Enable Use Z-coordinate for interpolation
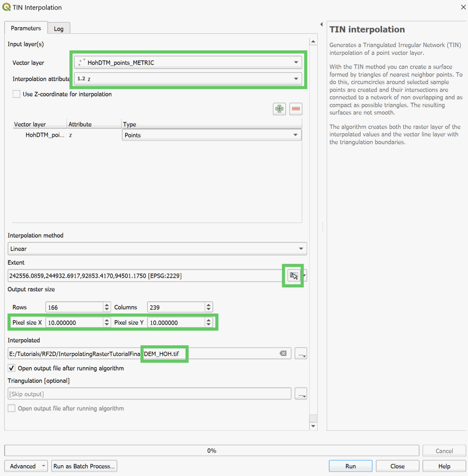This screenshot has width=468, height=476. click(16, 94)
